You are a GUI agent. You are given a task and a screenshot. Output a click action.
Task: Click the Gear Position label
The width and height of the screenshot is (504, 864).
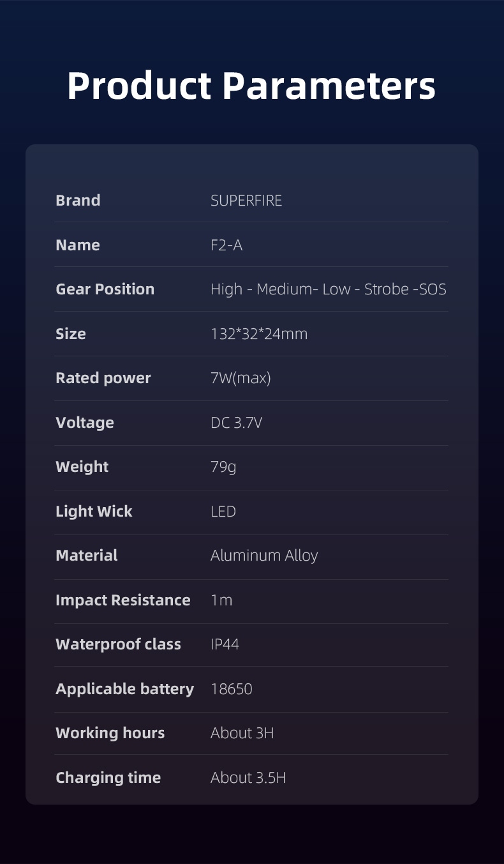click(x=105, y=289)
